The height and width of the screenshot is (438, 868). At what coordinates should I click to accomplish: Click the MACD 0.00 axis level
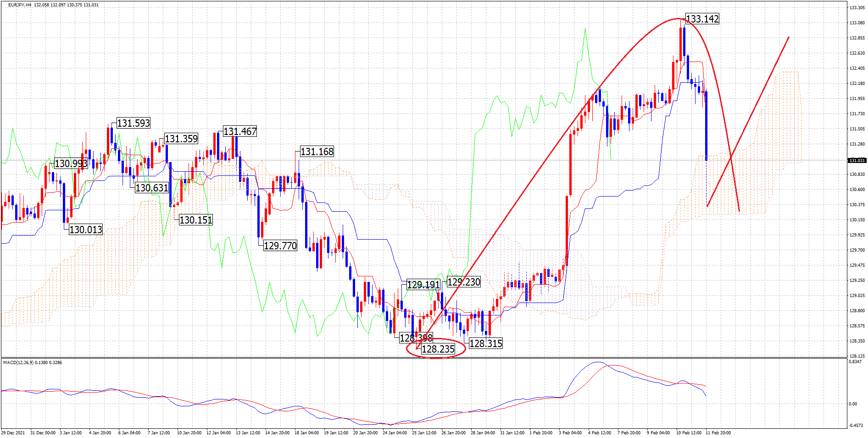[x=853, y=404]
